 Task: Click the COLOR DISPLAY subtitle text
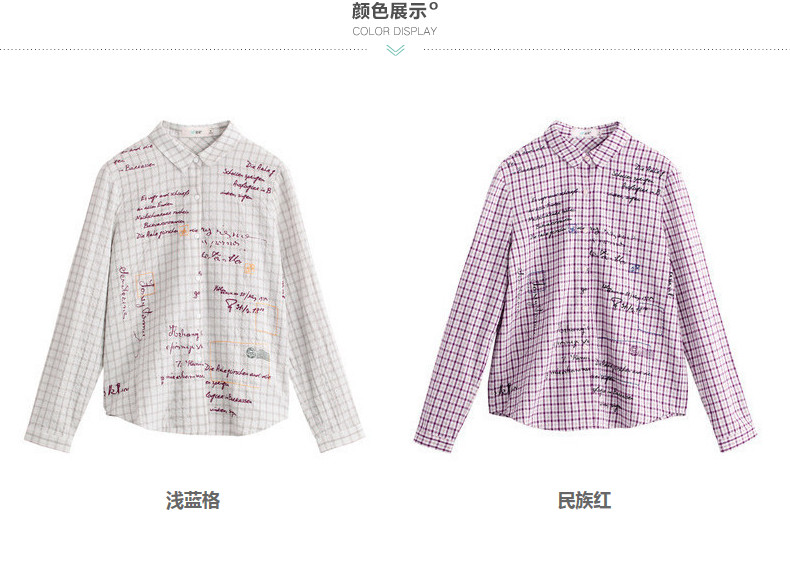[x=394, y=31]
